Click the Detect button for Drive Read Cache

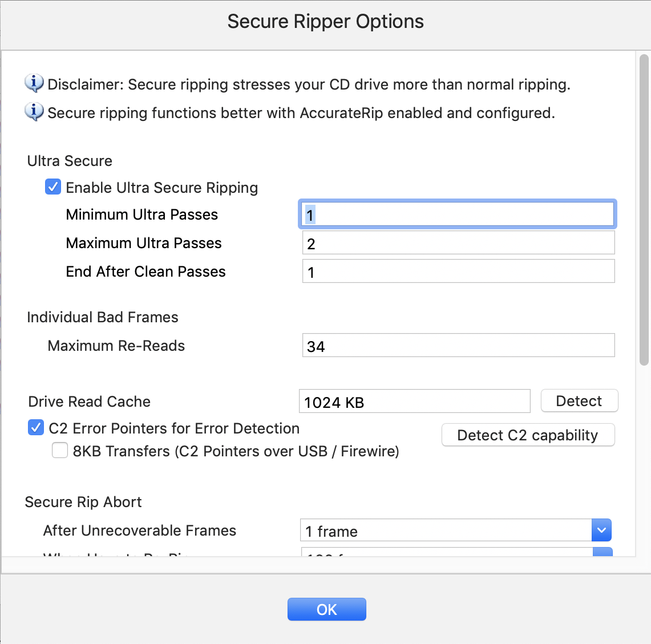[579, 401]
